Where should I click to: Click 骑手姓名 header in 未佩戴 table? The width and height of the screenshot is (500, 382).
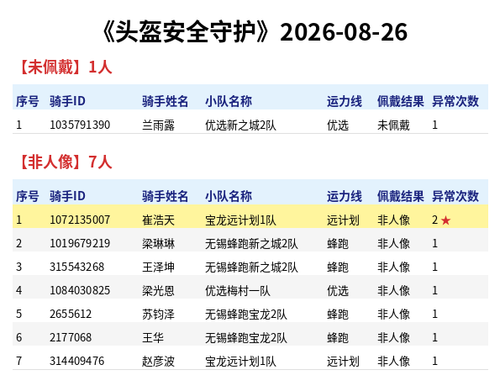(165, 101)
